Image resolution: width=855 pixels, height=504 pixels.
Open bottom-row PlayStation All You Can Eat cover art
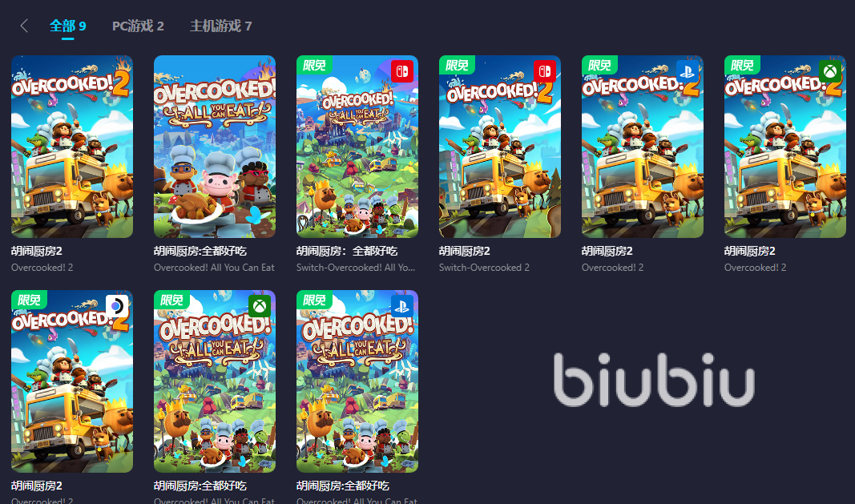(357, 381)
